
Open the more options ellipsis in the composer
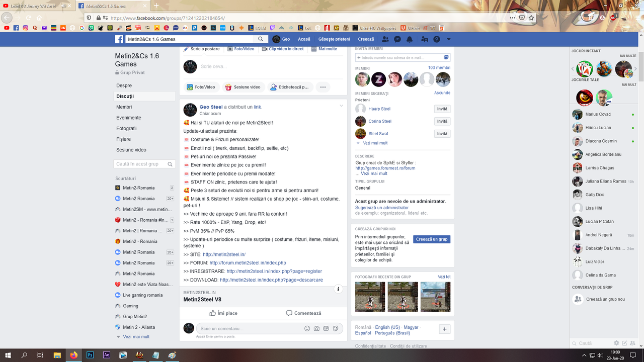click(x=323, y=87)
